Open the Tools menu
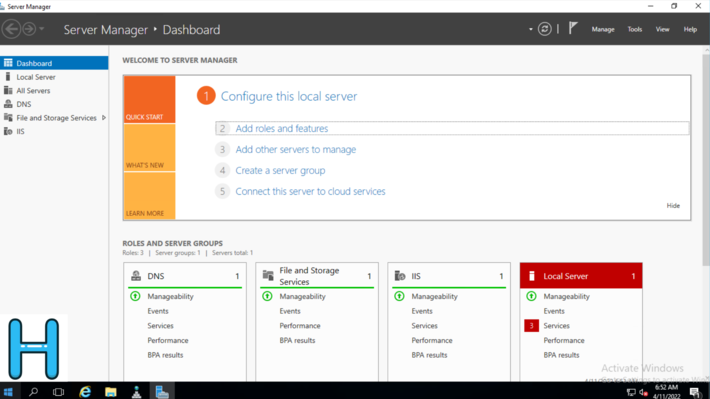 click(635, 29)
